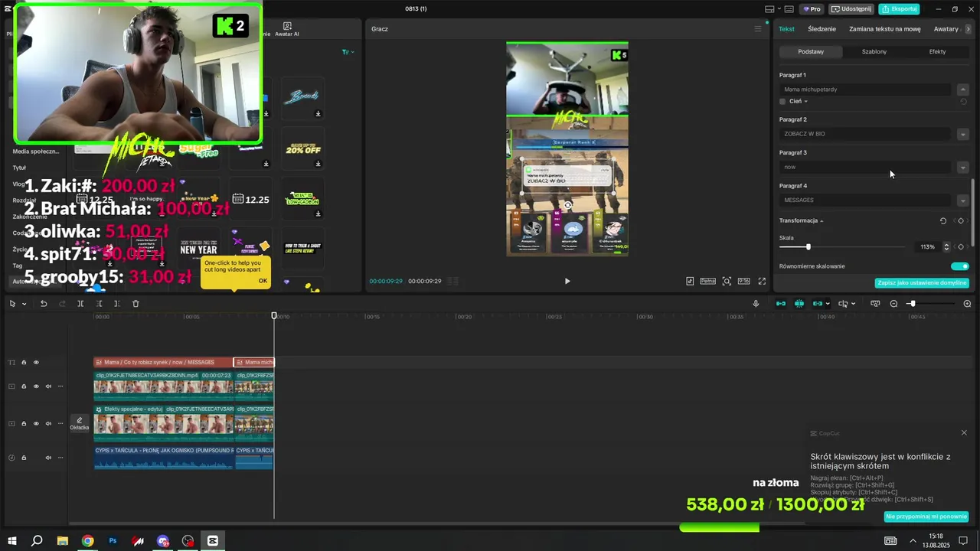Open the fit-timeline preview icon
Viewport: 980px width, 551px height.
tap(875, 304)
